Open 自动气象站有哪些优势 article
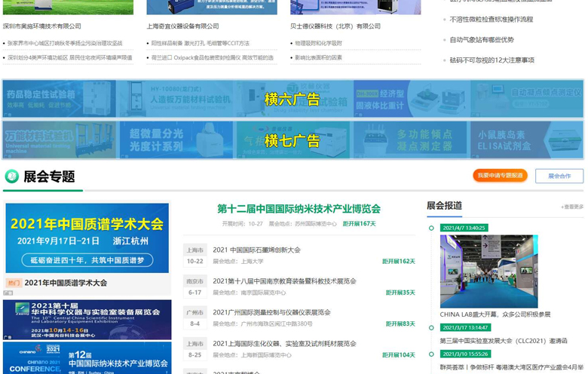 [482, 40]
